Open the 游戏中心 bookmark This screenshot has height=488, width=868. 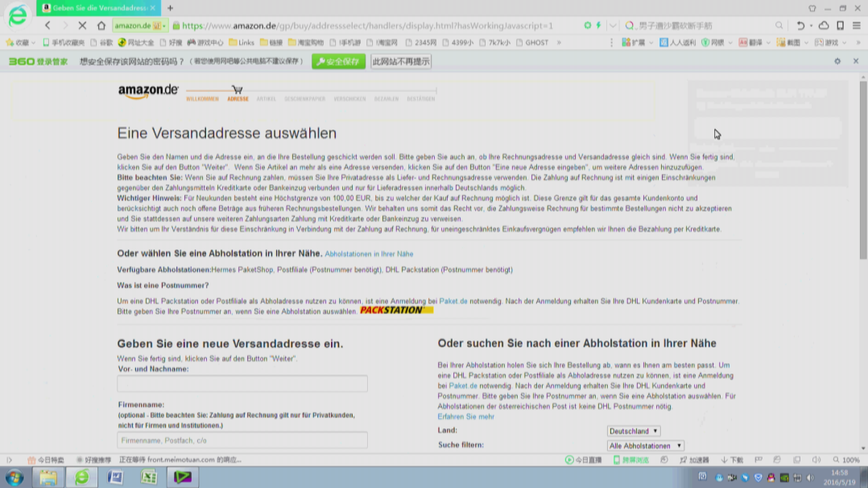coord(205,43)
